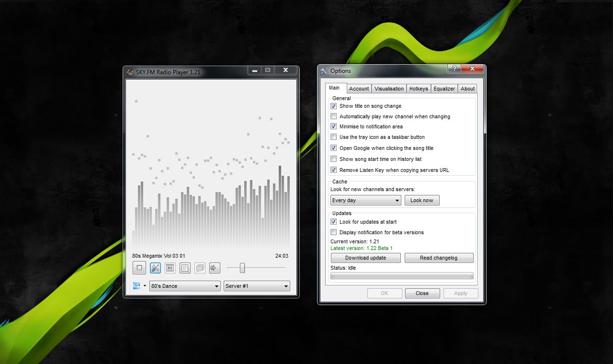The image size is (613, 364).
Task: Toggle Minimise to notification area checkbox
Action: tap(334, 126)
